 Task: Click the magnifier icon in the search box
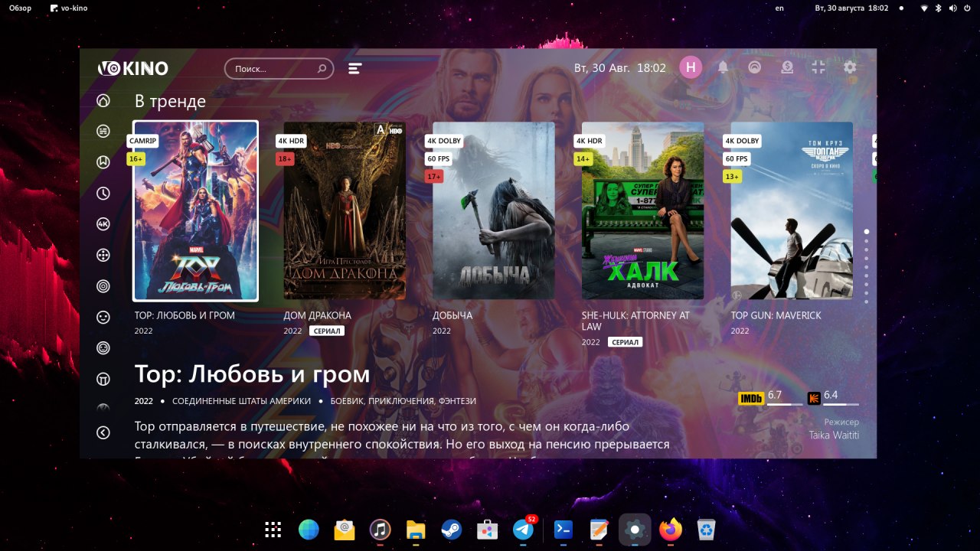click(x=322, y=69)
